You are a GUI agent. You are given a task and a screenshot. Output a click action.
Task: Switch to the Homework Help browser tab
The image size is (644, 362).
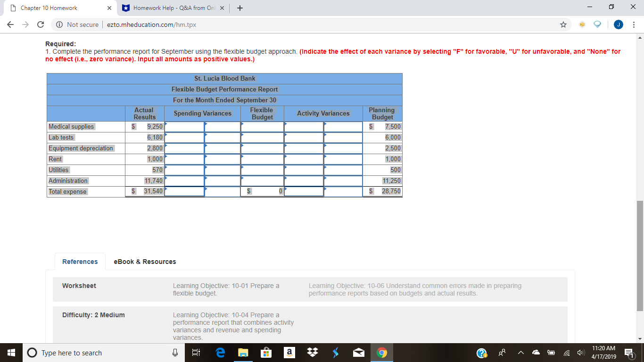click(x=170, y=8)
